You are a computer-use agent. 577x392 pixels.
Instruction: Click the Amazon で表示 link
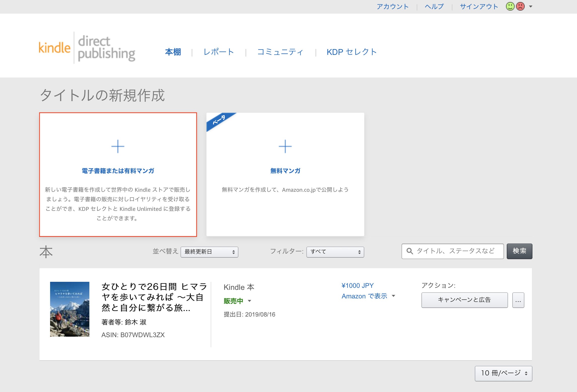coord(364,296)
